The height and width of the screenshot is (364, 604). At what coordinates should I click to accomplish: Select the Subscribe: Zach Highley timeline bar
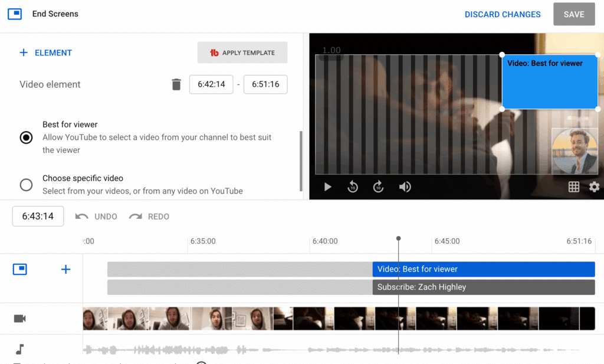pos(484,287)
